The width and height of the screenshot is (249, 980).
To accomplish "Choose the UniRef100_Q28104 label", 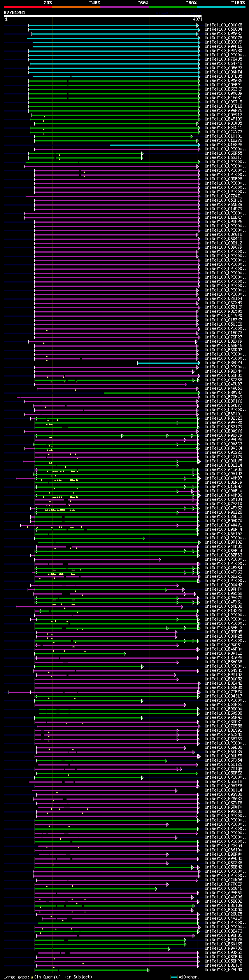I will (223, 299).
